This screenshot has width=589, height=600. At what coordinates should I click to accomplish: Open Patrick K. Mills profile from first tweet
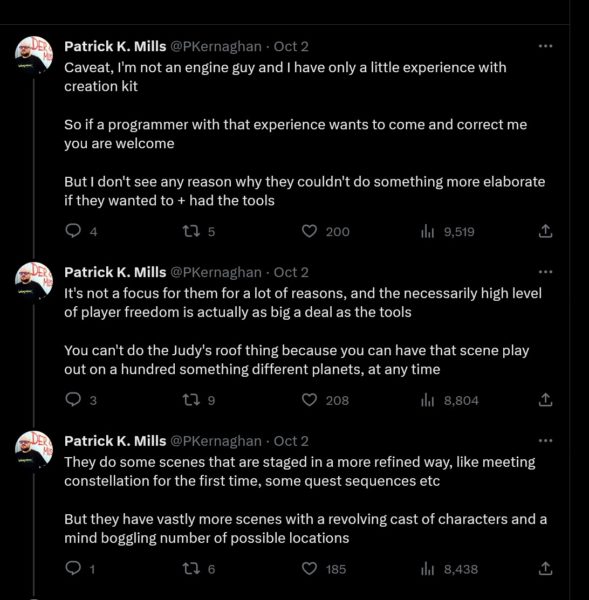115,46
